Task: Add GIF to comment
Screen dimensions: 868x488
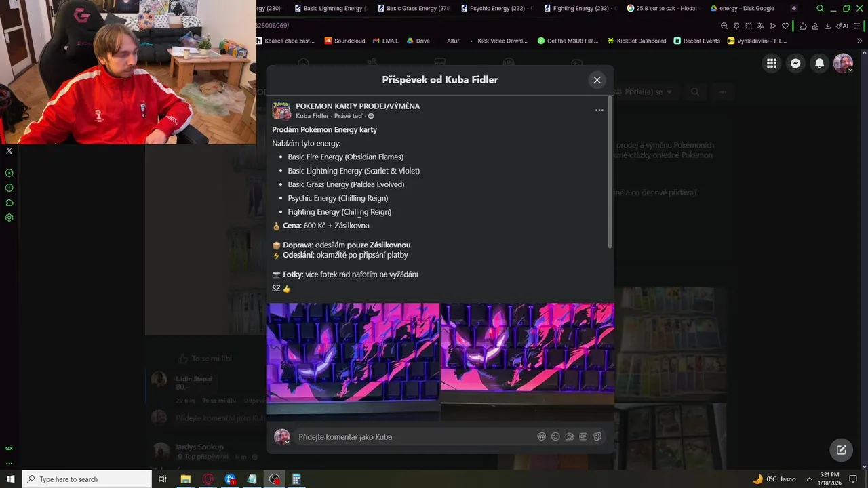Action: pos(583,436)
